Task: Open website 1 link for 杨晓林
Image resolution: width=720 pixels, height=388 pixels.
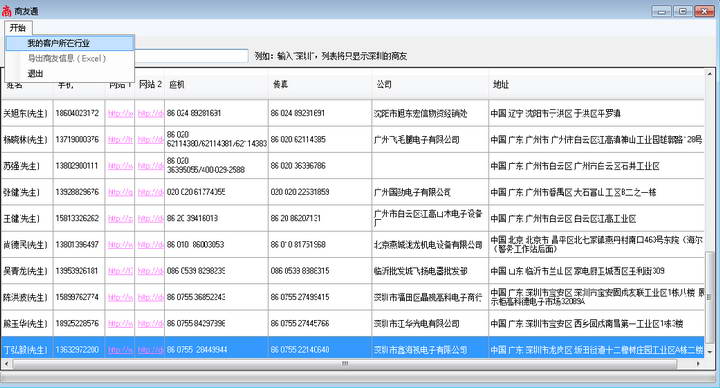Action: click(120, 140)
